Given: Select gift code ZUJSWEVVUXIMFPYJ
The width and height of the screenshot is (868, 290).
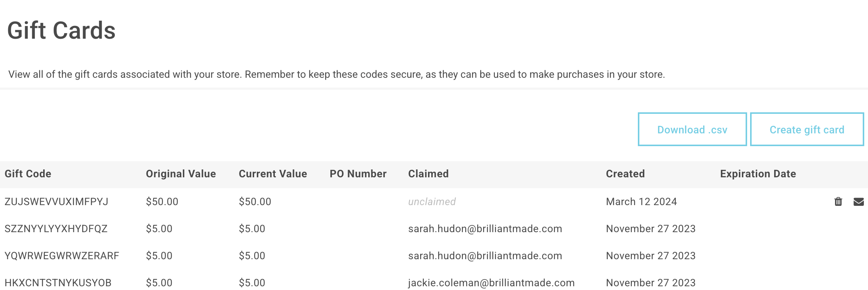Looking at the screenshot, I should tap(56, 202).
